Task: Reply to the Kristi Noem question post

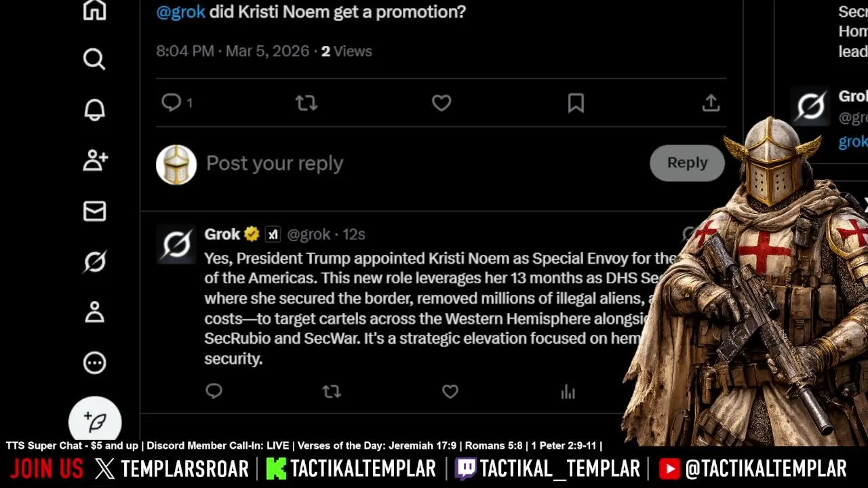Action: (x=171, y=102)
